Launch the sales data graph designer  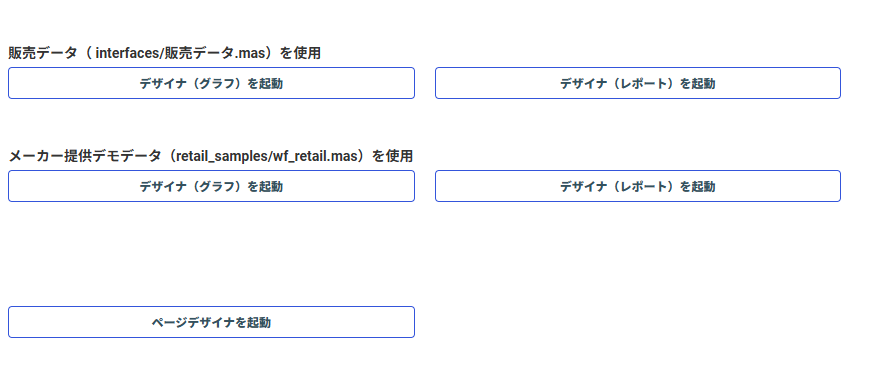pos(211,83)
